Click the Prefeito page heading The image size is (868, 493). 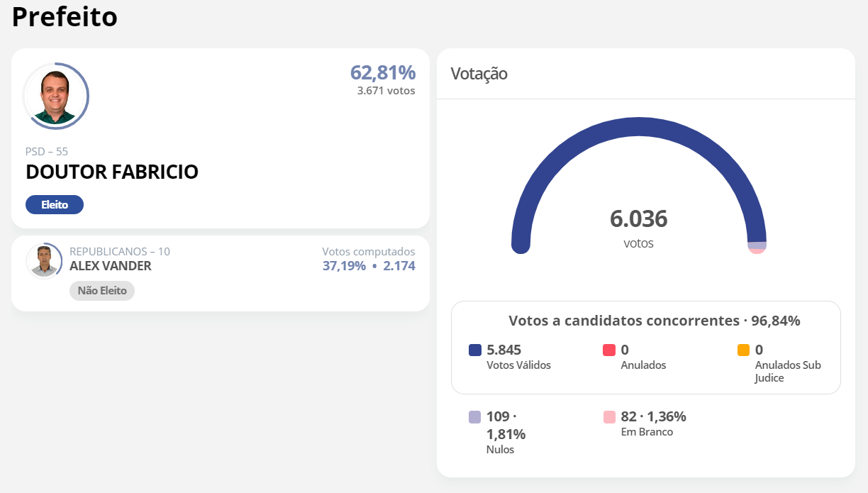[65, 17]
